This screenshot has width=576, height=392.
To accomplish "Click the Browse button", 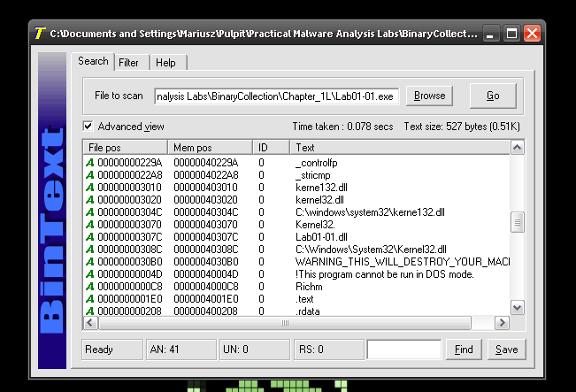I will pos(429,96).
